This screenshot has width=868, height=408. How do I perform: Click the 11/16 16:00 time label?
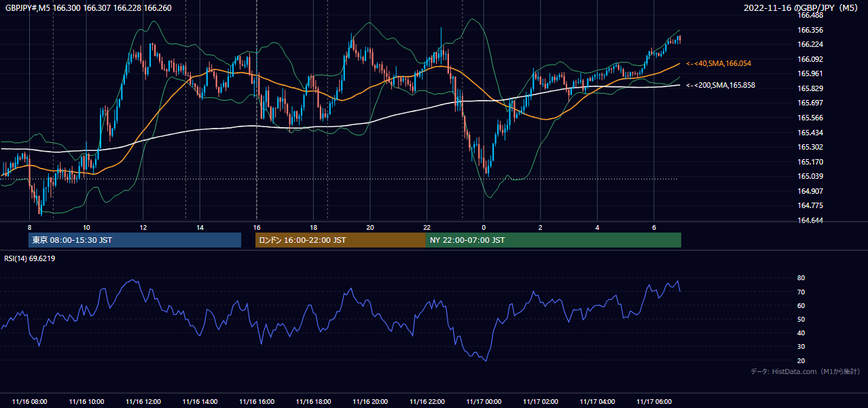[x=257, y=402]
